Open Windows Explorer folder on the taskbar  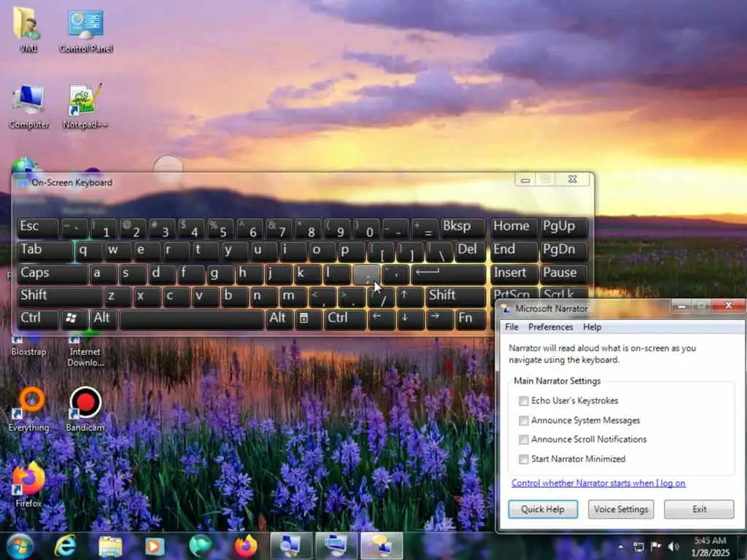click(110, 546)
